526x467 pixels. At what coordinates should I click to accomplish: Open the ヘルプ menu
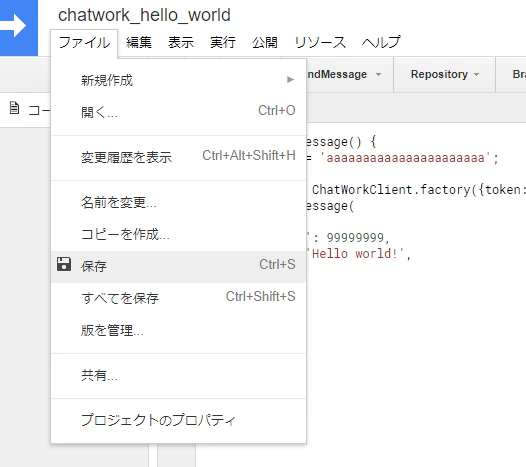[x=381, y=43]
